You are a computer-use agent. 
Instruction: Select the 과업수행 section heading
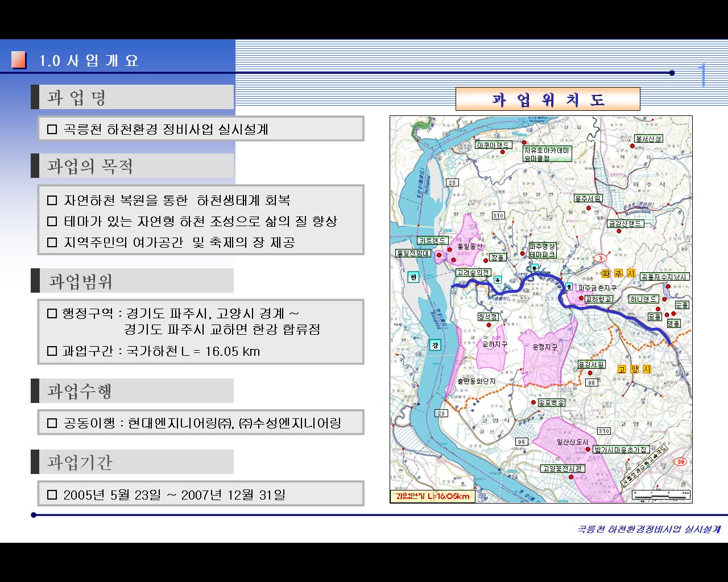(x=80, y=391)
